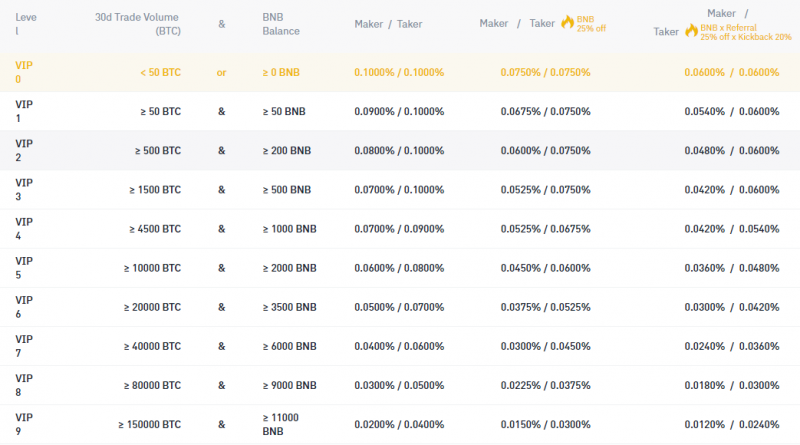Image resolution: width=800 pixels, height=445 pixels.
Task: Click the 0.0540% / 0.0600% fee cell
Action: (732, 111)
